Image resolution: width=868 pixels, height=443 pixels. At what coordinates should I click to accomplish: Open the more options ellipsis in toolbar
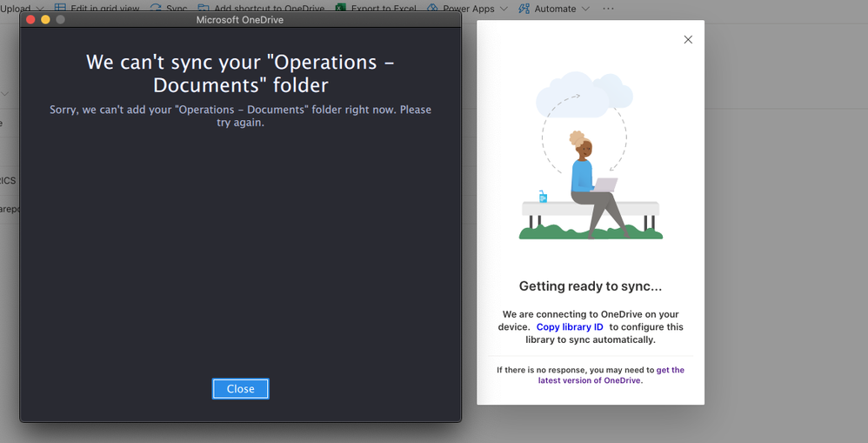click(608, 9)
